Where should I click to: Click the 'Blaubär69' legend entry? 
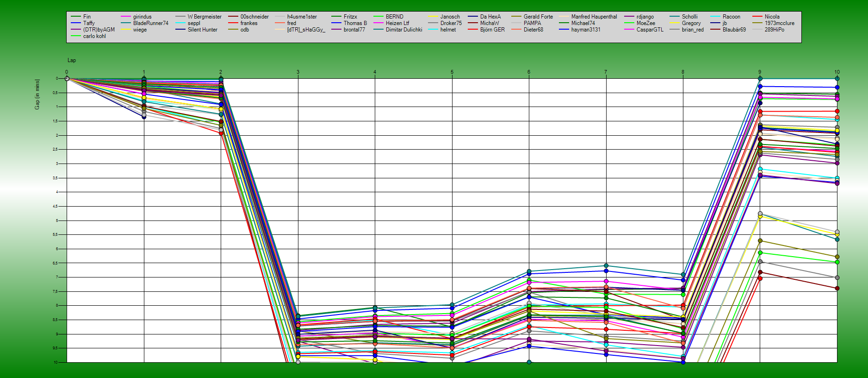(734, 30)
